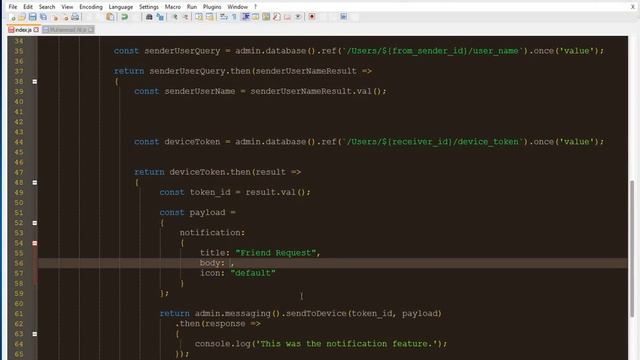Open the Function List toolbar icon

(x=276, y=17)
